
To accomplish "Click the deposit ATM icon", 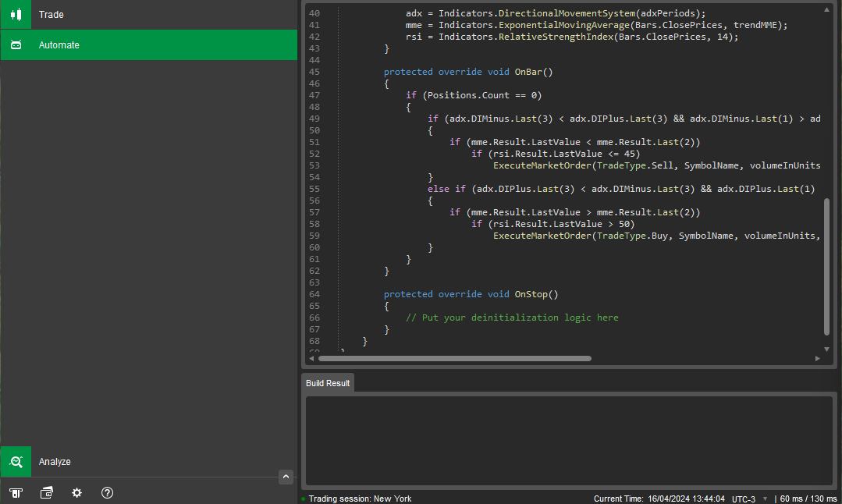I will click(x=16, y=493).
